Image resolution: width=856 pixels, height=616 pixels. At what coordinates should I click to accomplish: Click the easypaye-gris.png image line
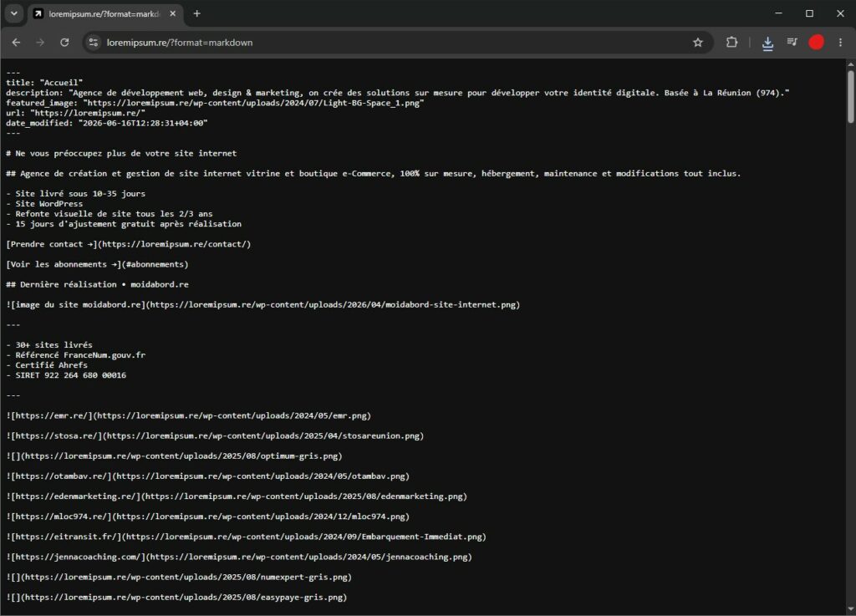(176, 598)
